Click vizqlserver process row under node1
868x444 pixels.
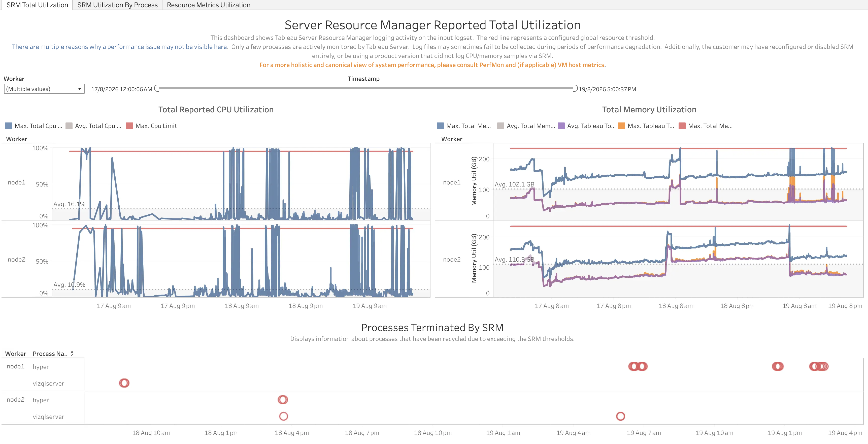(48, 383)
